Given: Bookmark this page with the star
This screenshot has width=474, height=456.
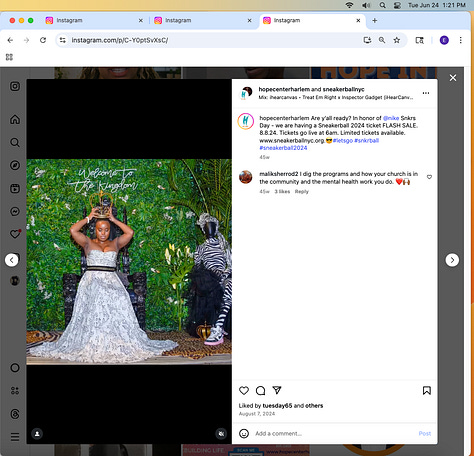Looking at the screenshot, I should (x=397, y=40).
